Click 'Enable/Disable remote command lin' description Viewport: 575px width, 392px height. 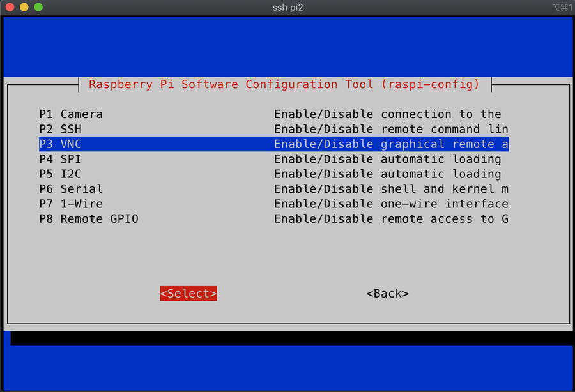[x=391, y=130]
